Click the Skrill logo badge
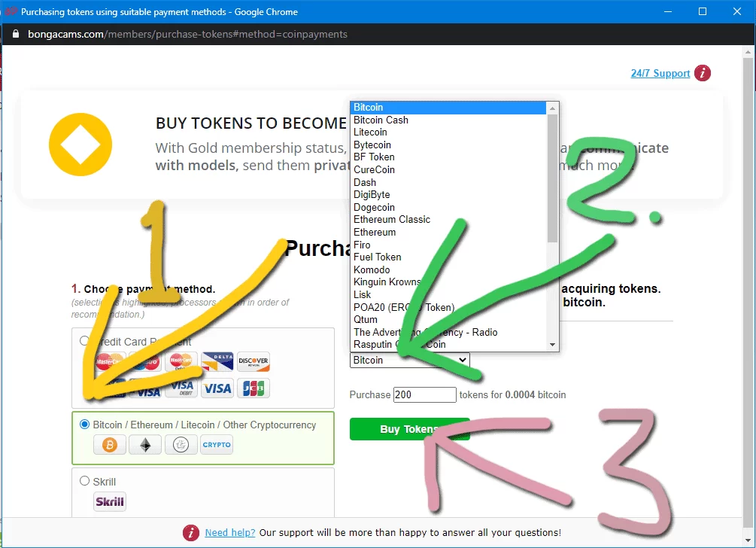Image resolution: width=756 pixels, height=548 pixels. click(110, 501)
